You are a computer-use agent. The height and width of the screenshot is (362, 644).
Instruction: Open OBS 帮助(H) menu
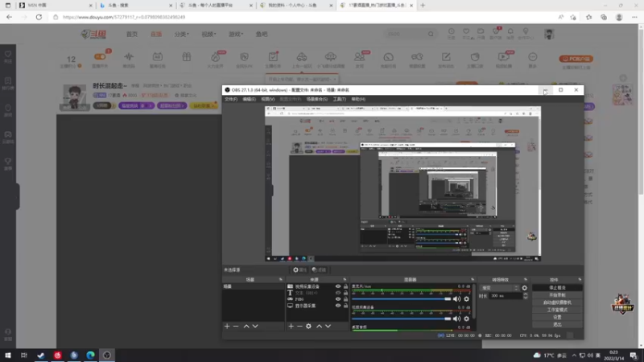point(358,99)
